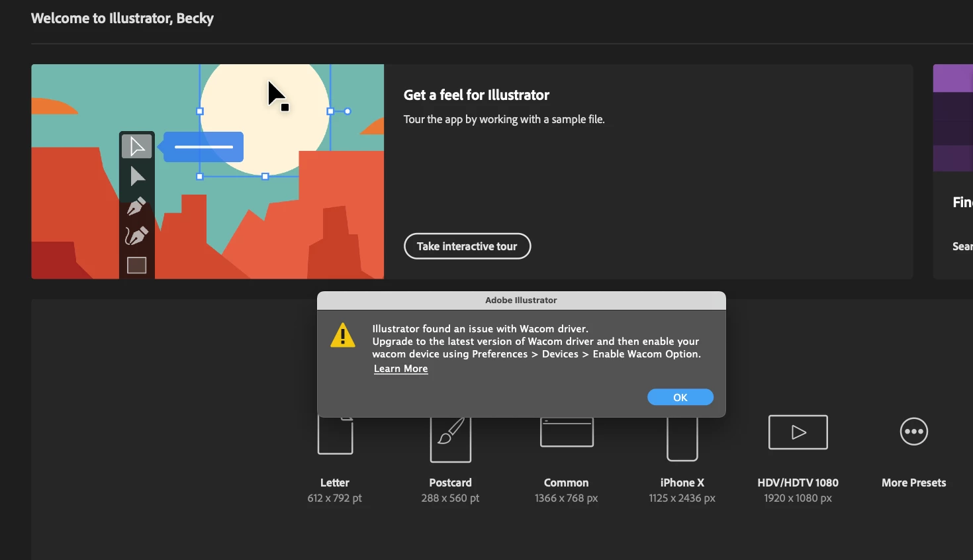Open More Presets ellipsis icon
Image resolution: width=973 pixels, height=560 pixels.
[914, 432]
